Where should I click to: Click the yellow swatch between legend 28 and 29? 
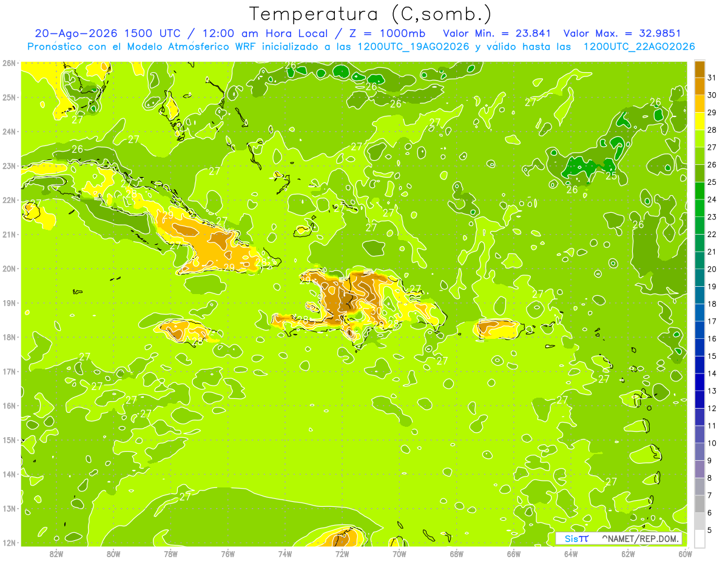pos(699,121)
